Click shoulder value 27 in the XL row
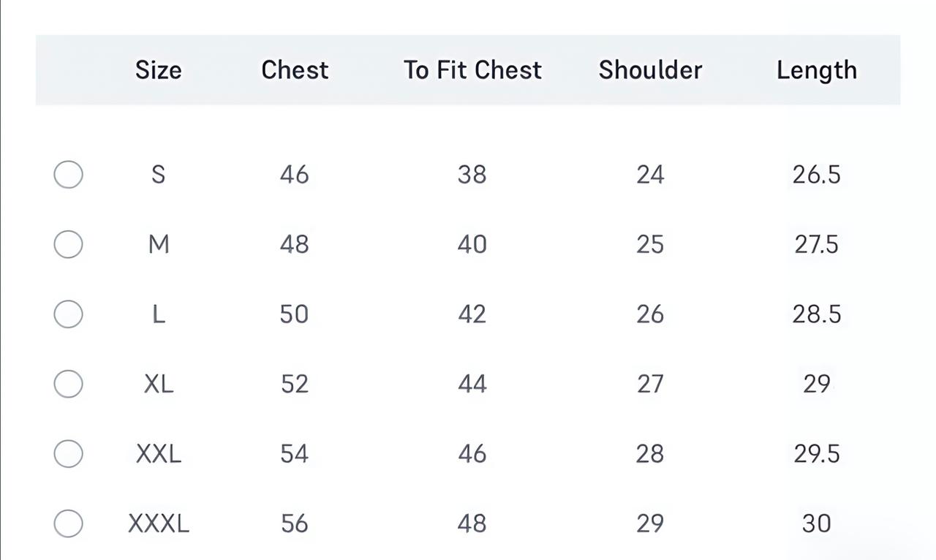 point(650,384)
